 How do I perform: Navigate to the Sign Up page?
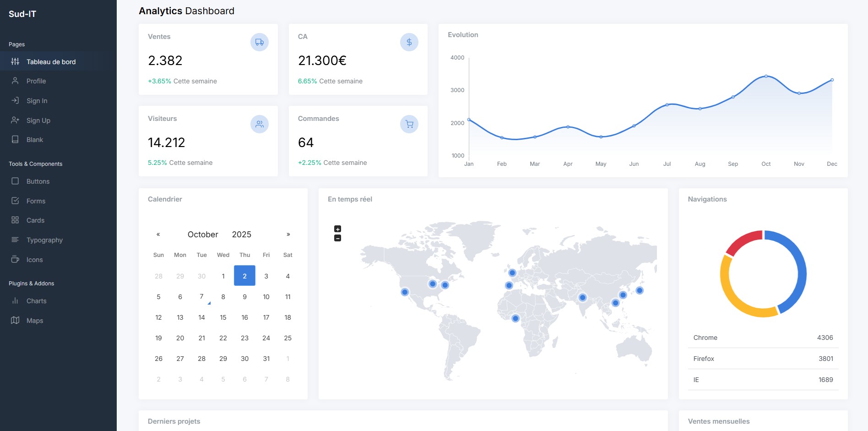point(38,120)
